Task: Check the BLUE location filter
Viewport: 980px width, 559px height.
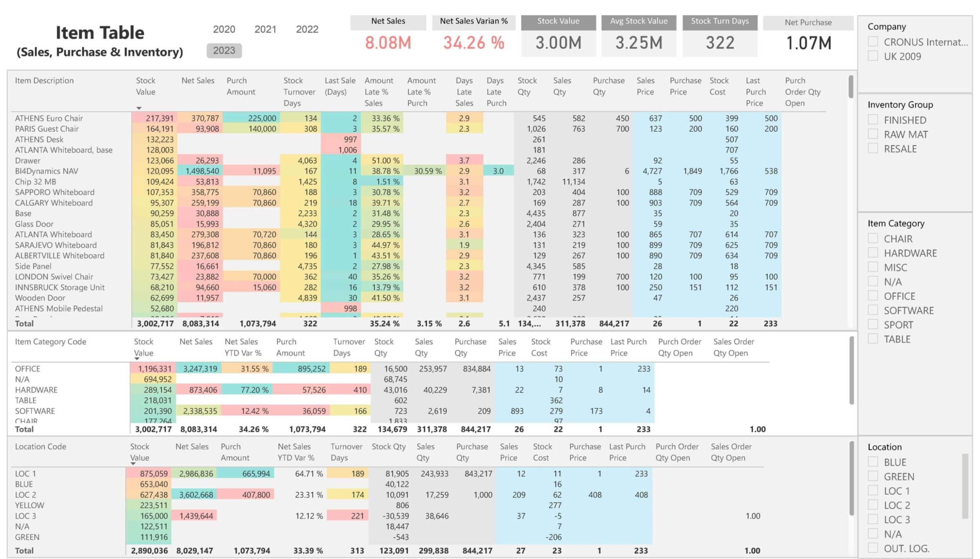Action: coord(873,462)
